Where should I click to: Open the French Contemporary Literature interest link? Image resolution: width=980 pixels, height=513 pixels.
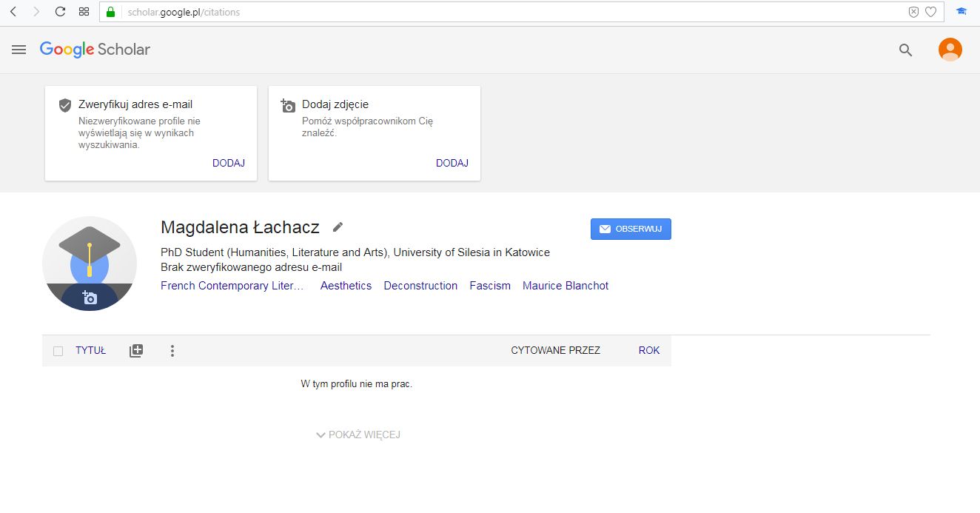[232, 286]
